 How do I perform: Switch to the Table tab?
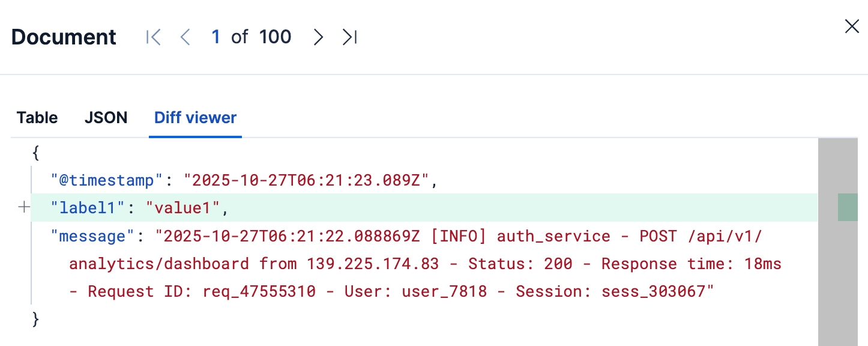pos(37,118)
